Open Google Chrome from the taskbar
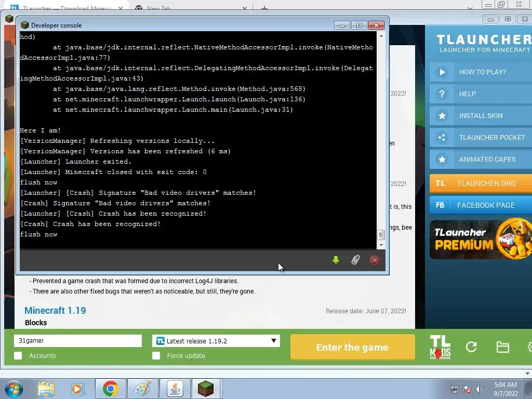This screenshot has height=399, width=532. 110,389
